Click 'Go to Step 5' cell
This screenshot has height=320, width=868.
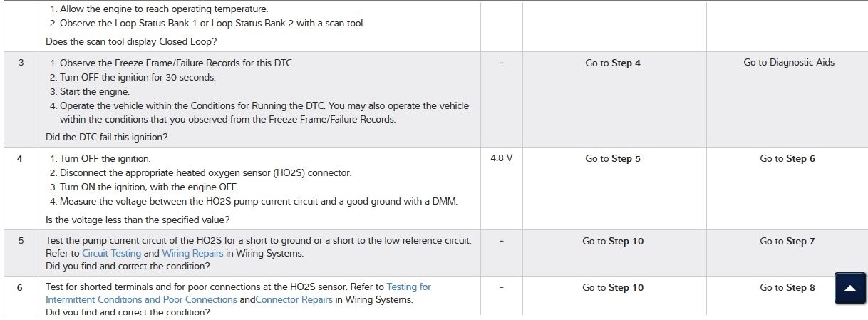coord(612,159)
